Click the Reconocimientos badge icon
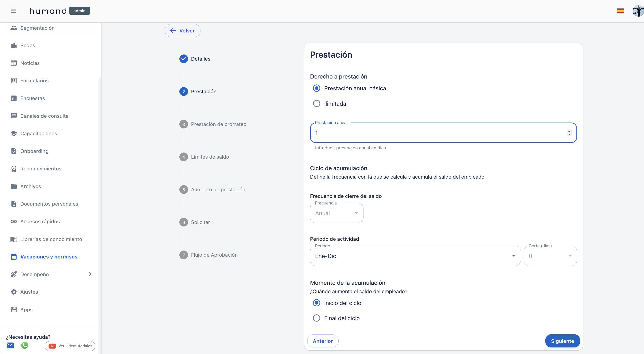The width and height of the screenshot is (644, 354). (14, 169)
